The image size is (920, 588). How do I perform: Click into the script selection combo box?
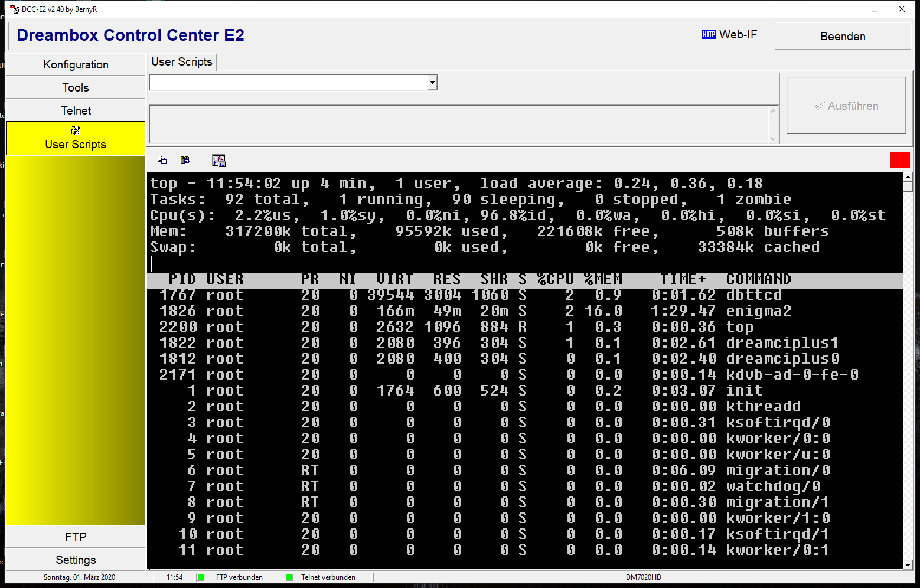pyautogui.click(x=288, y=83)
